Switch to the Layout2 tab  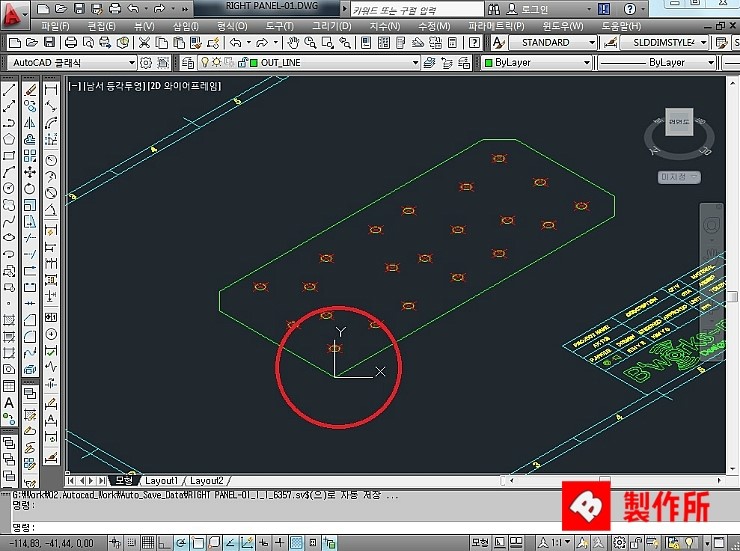click(207, 481)
